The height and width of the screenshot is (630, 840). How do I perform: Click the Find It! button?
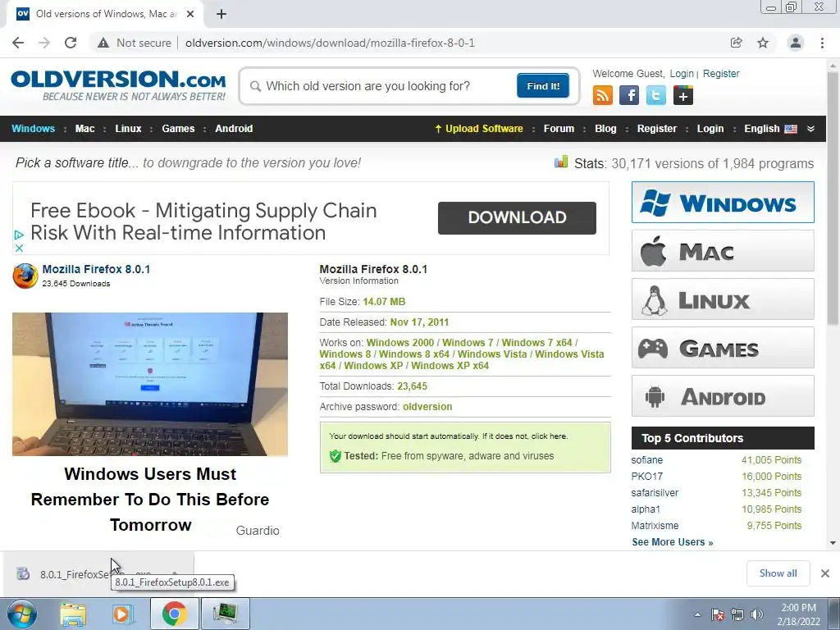click(x=543, y=85)
